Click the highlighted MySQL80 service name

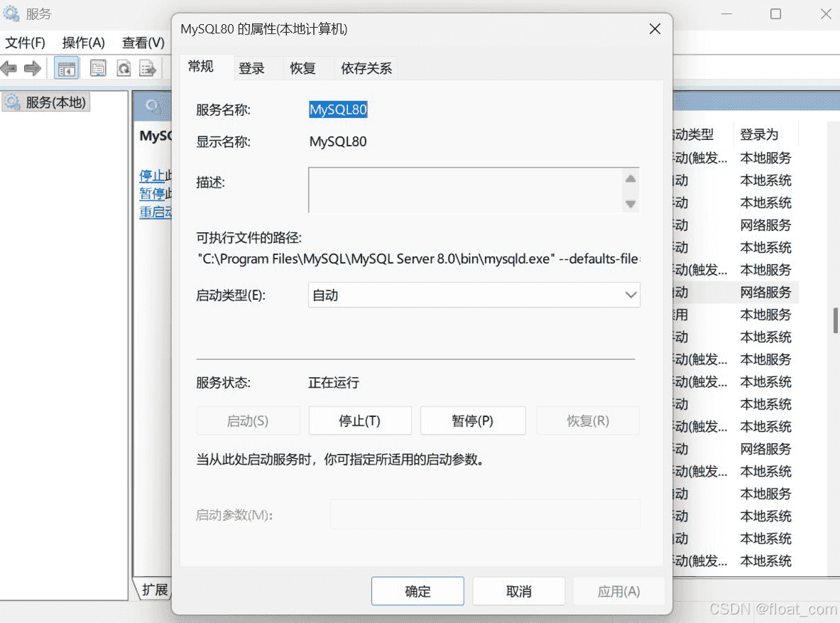tap(338, 109)
